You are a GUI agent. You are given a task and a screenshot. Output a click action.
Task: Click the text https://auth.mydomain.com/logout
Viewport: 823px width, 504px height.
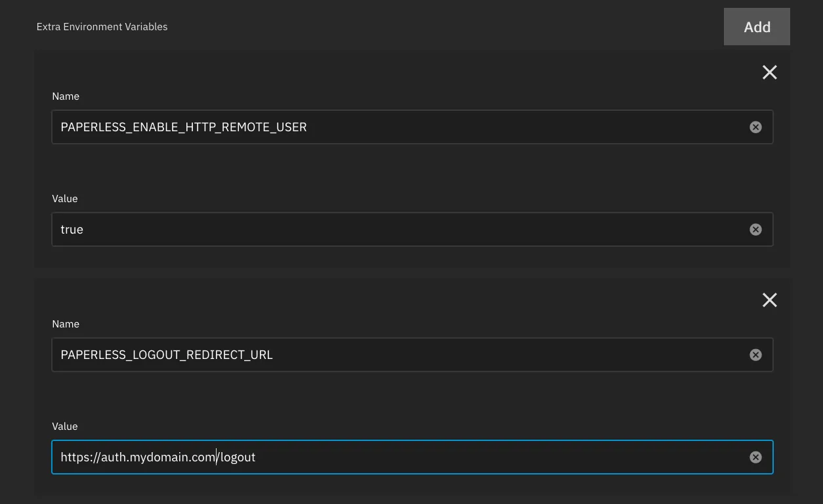pyautogui.click(x=158, y=457)
